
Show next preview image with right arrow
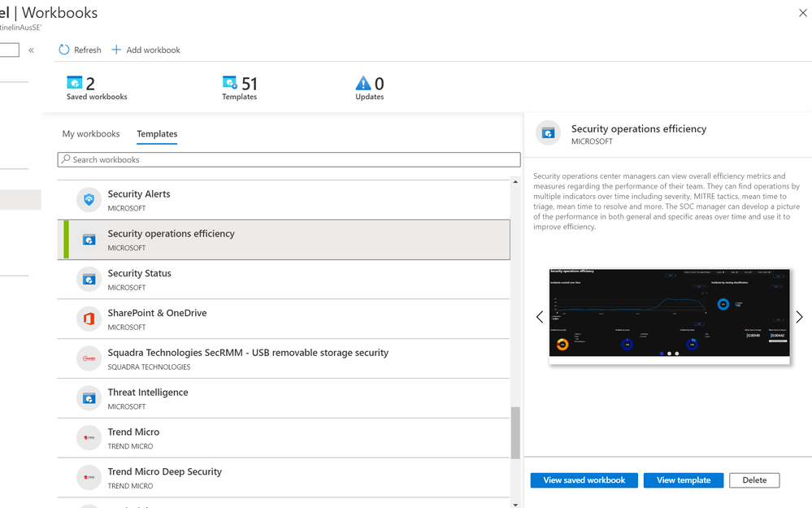tap(799, 317)
